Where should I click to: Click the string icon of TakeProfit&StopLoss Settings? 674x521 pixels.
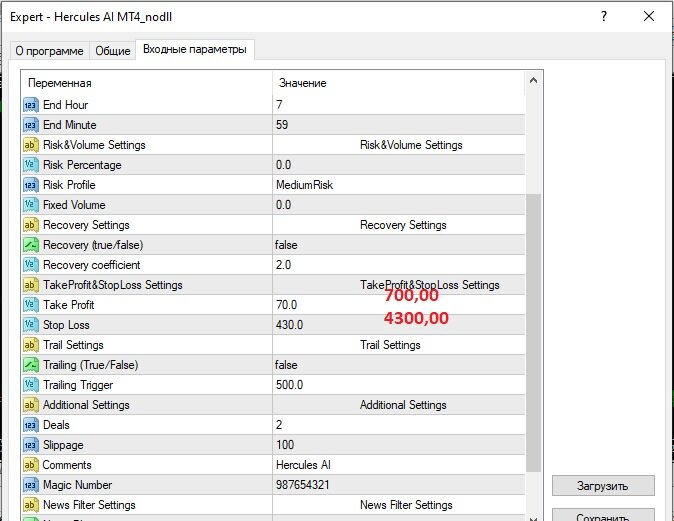[x=31, y=285]
